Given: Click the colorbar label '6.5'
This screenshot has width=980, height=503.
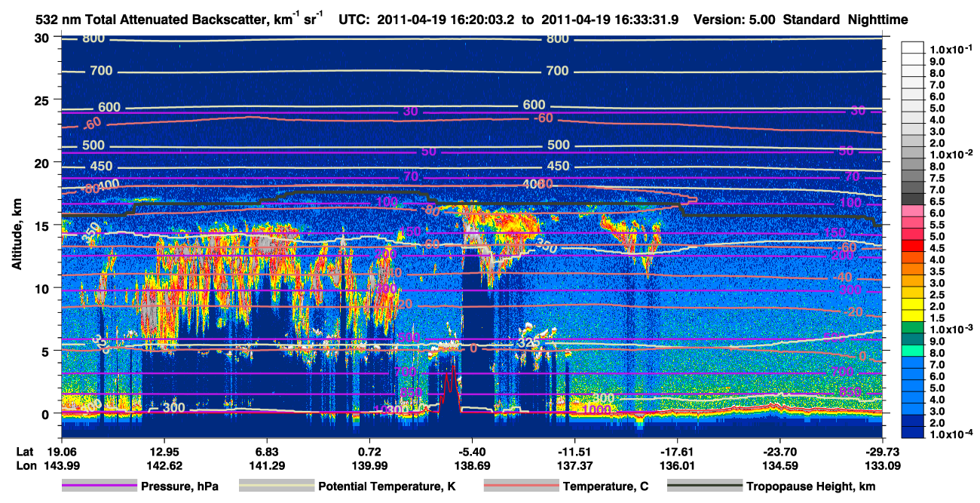Looking at the screenshot, I should [939, 201].
